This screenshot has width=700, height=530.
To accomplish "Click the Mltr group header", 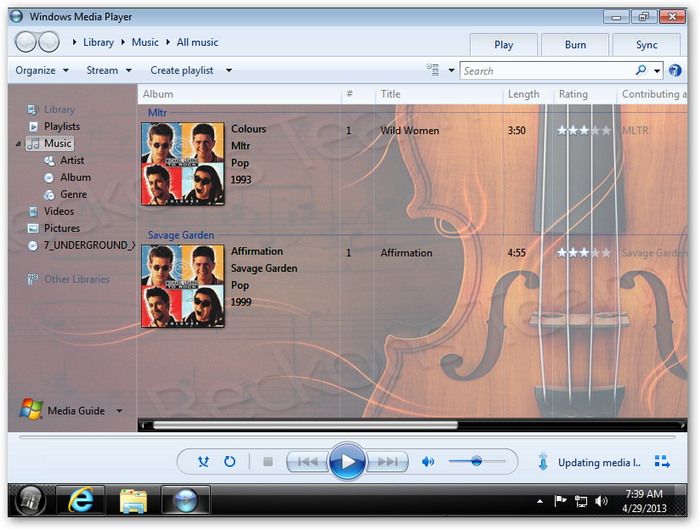I will coord(157,113).
